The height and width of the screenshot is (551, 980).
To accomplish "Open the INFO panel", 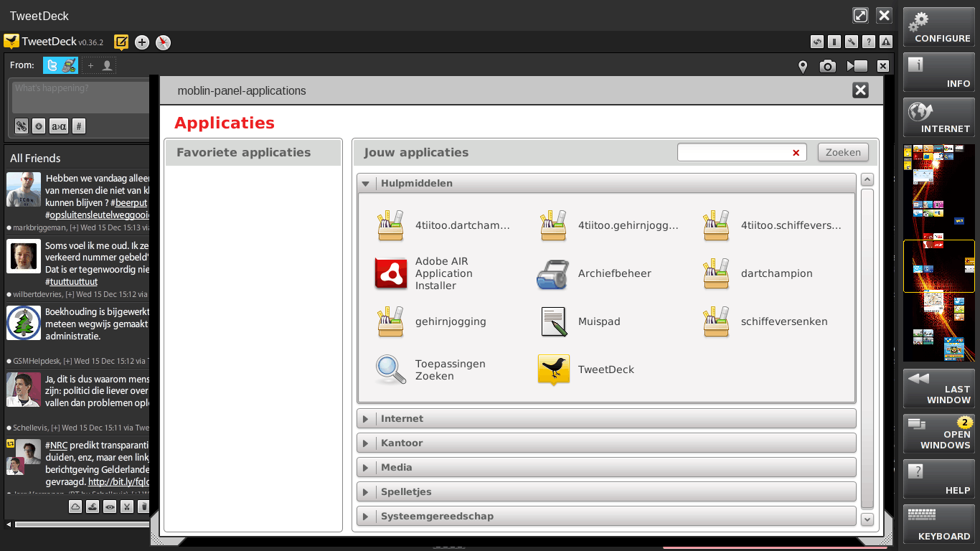I will 939,72.
